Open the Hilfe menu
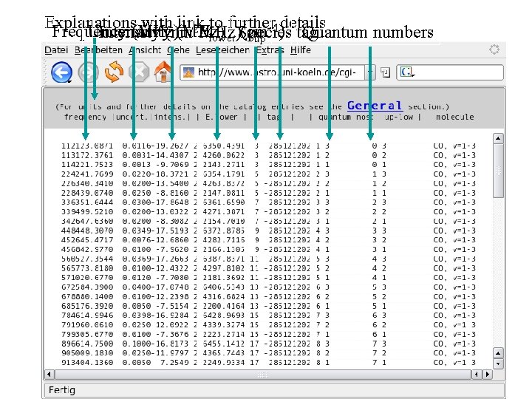Image resolution: width=532 pixels, height=399 pixels. (301, 50)
